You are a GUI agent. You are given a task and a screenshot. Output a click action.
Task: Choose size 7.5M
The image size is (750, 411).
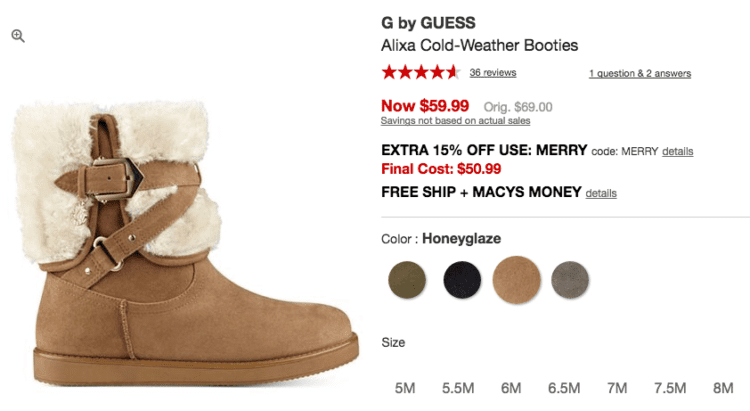tap(671, 388)
